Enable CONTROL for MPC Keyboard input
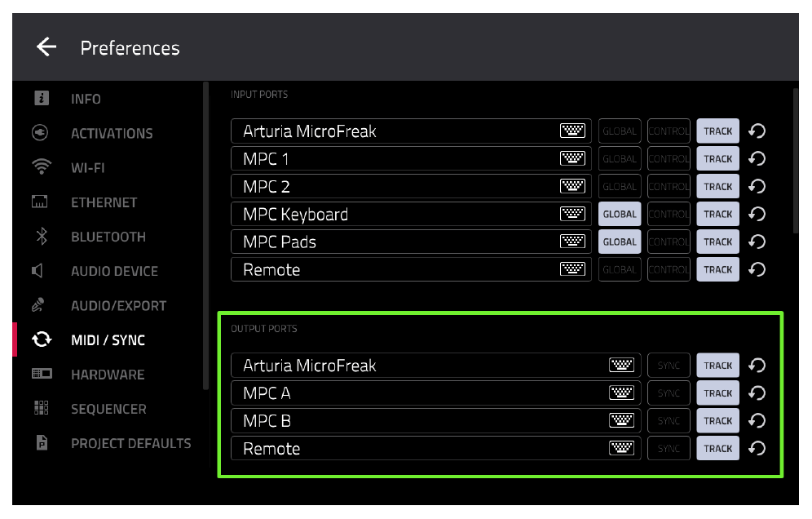This screenshot has height=519, width=812. 669,214
